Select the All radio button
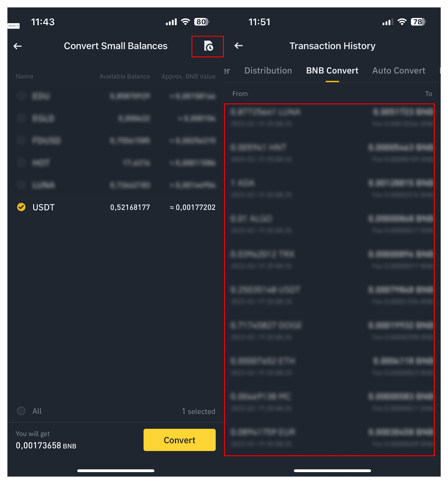The height and width of the screenshot is (484, 448). tap(21, 411)
